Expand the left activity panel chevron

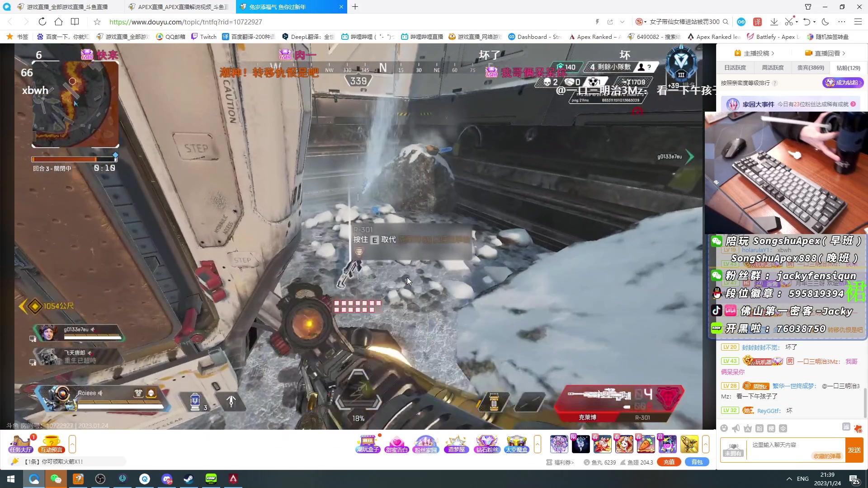point(72,444)
